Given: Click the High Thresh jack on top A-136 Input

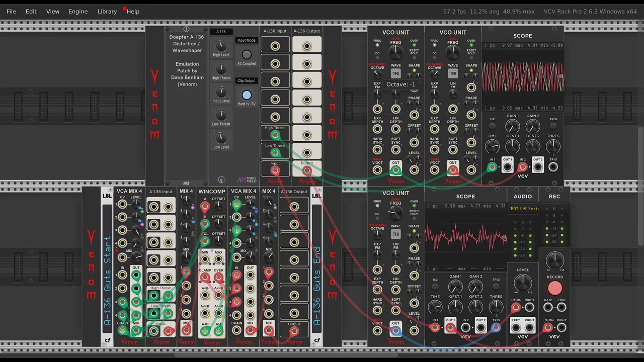Looking at the screenshot, I should click(x=275, y=135).
